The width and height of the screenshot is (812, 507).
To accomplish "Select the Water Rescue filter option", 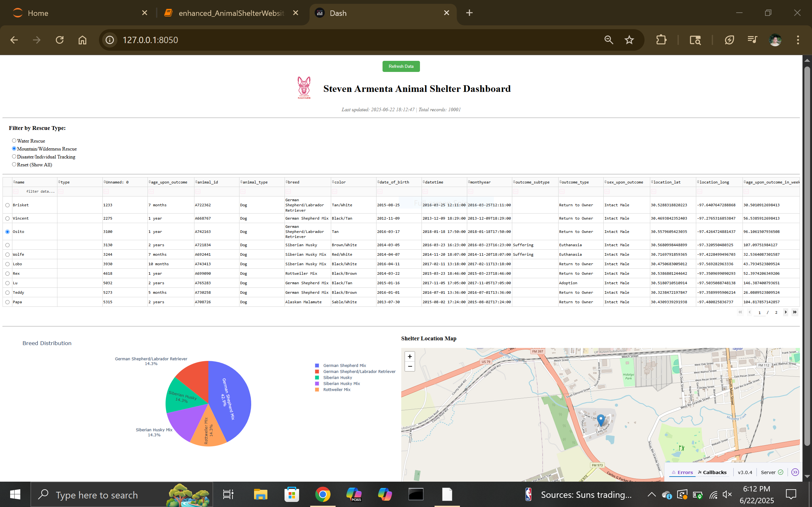I will [x=14, y=140].
